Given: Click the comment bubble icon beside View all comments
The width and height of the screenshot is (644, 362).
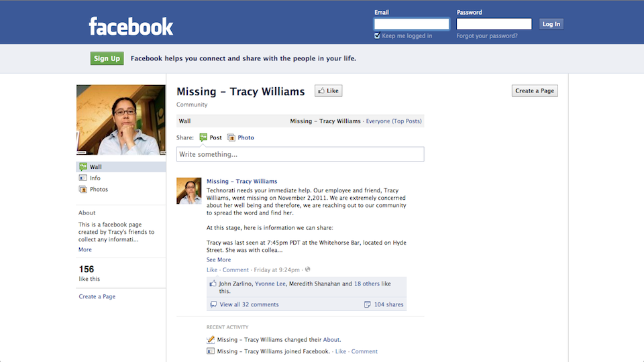Looking at the screenshot, I should 213,304.
